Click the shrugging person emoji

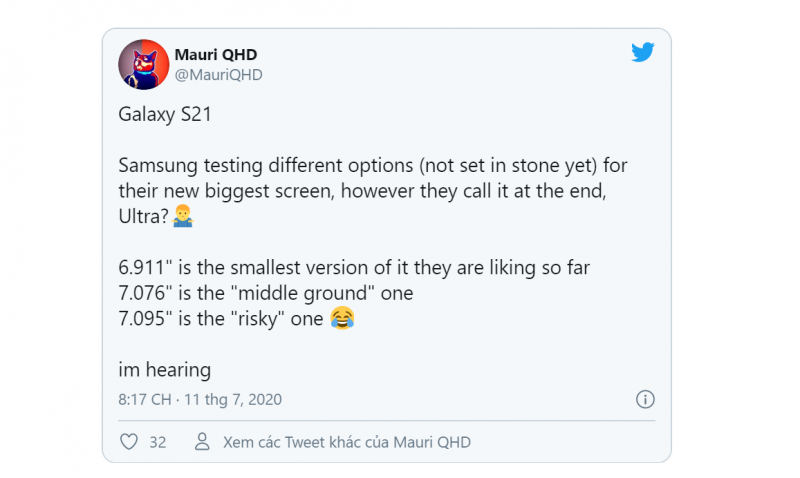(x=183, y=216)
